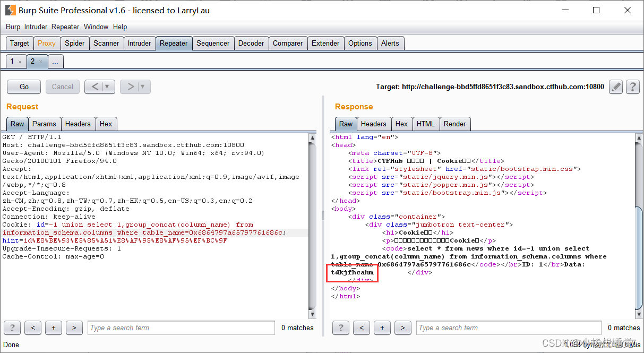This screenshot has width=644, height=353.
Task: Open the response Headers tab
Action: point(374,124)
